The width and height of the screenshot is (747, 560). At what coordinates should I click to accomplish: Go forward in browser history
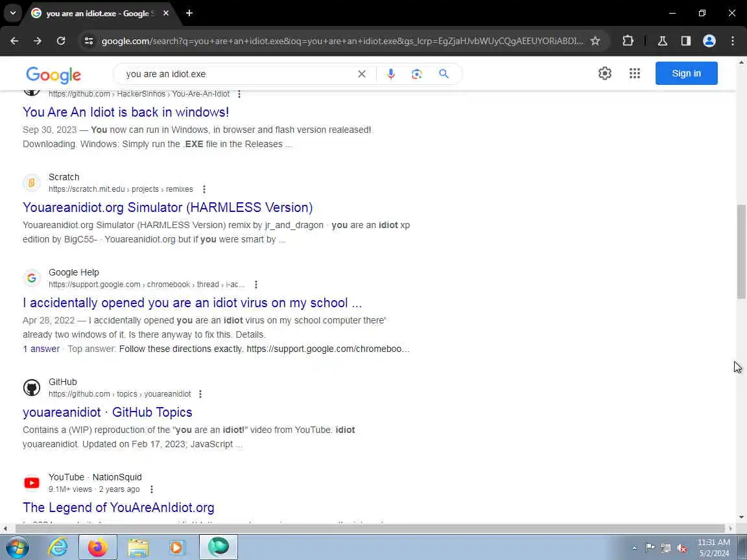click(x=38, y=41)
